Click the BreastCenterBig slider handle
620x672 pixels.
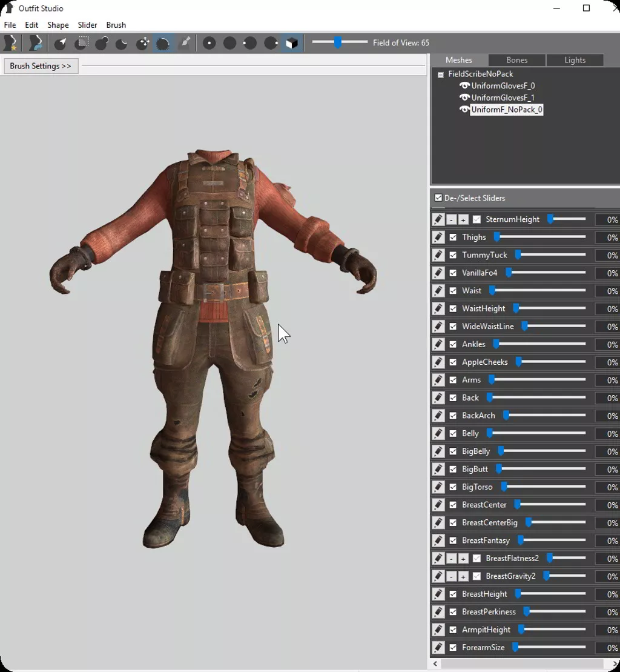[x=529, y=523]
